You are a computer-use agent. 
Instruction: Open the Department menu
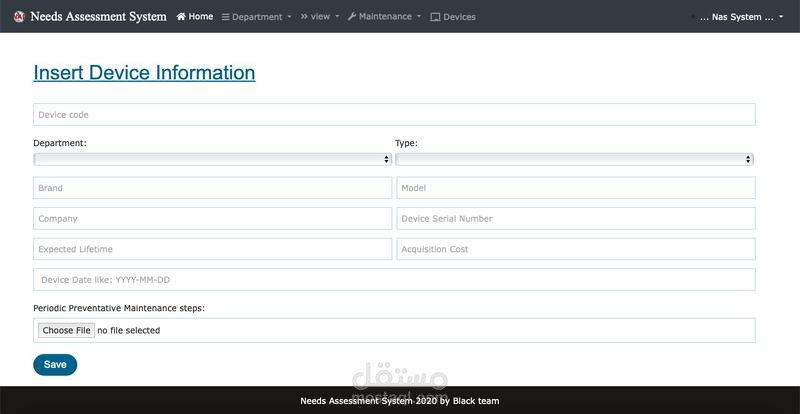click(x=257, y=17)
